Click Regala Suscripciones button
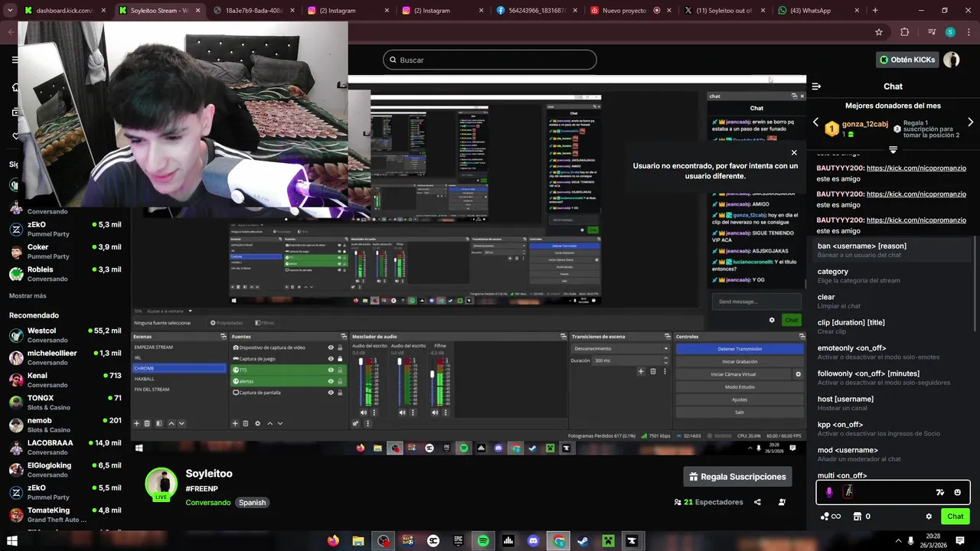Image resolution: width=980 pixels, height=551 pixels. coord(738,477)
